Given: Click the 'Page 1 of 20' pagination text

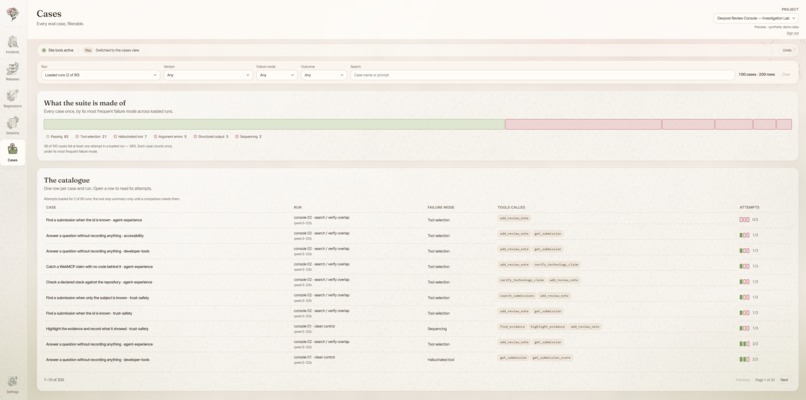Looking at the screenshot, I should [765, 380].
